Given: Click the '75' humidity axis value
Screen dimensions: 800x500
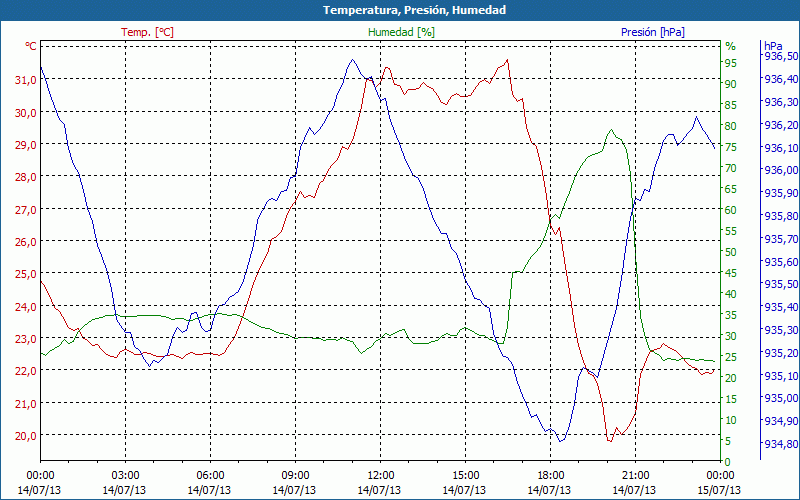Looking at the screenshot, I should click(x=731, y=147).
